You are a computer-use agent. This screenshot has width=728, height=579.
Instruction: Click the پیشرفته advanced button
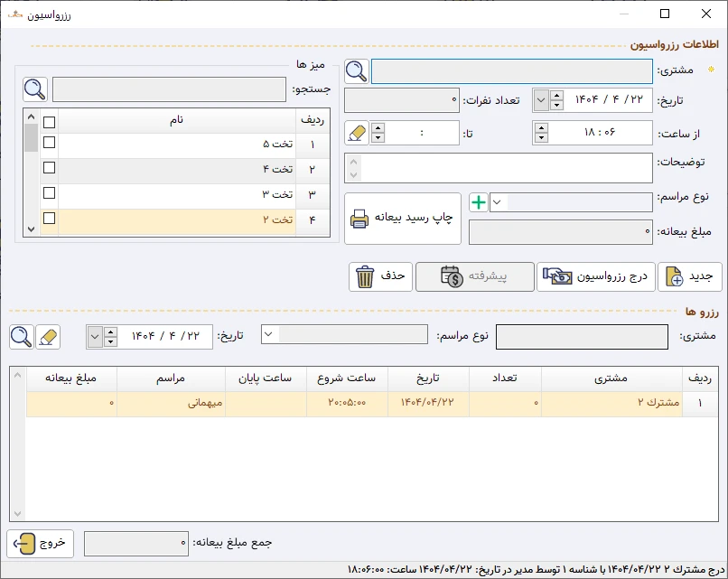point(474,276)
